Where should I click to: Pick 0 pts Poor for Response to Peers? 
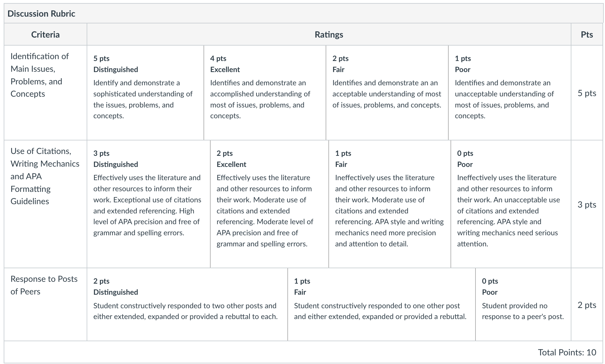tap(523, 304)
